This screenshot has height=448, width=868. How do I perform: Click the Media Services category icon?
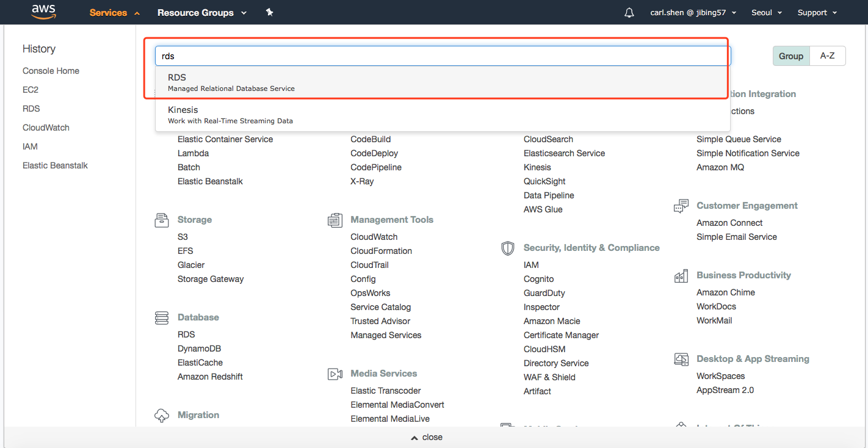point(335,374)
